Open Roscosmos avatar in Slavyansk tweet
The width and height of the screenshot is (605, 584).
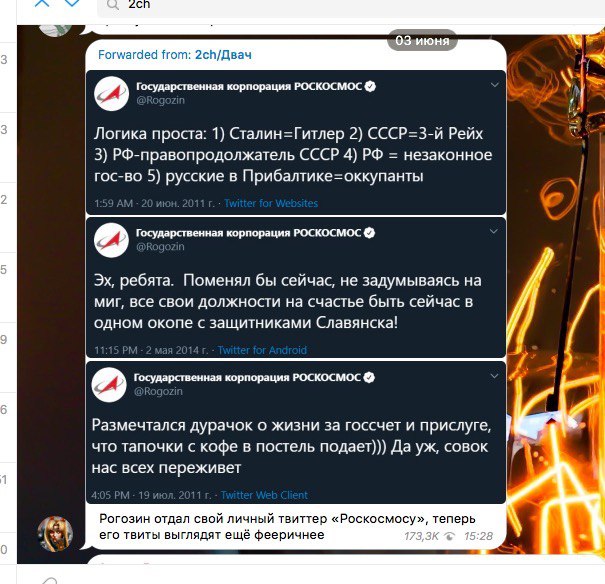111,240
